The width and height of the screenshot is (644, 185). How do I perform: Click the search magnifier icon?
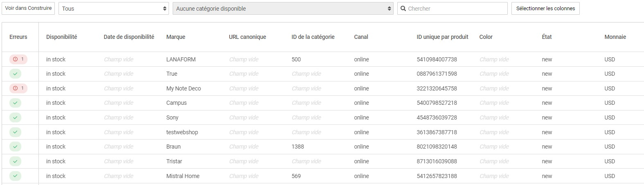tap(403, 9)
